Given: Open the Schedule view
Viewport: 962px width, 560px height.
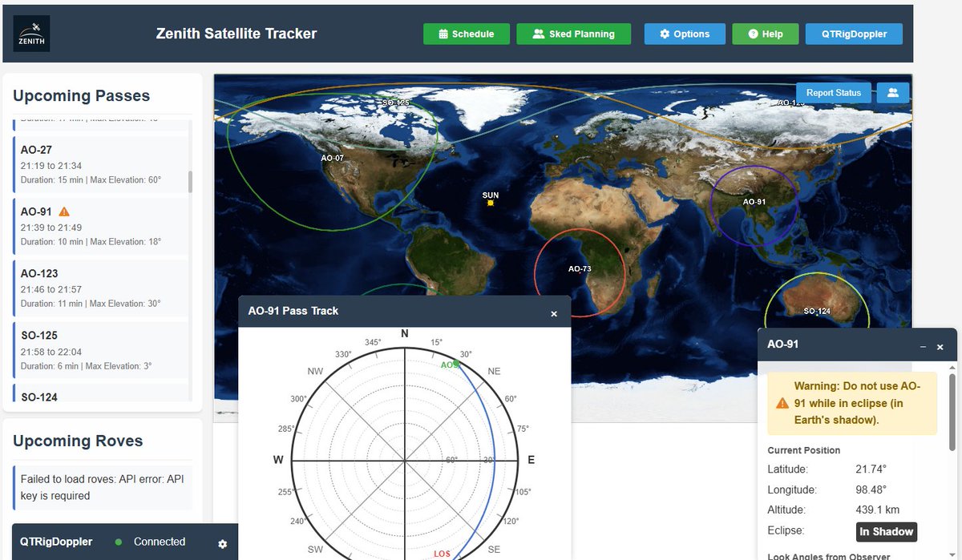Looking at the screenshot, I should tap(466, 34).
